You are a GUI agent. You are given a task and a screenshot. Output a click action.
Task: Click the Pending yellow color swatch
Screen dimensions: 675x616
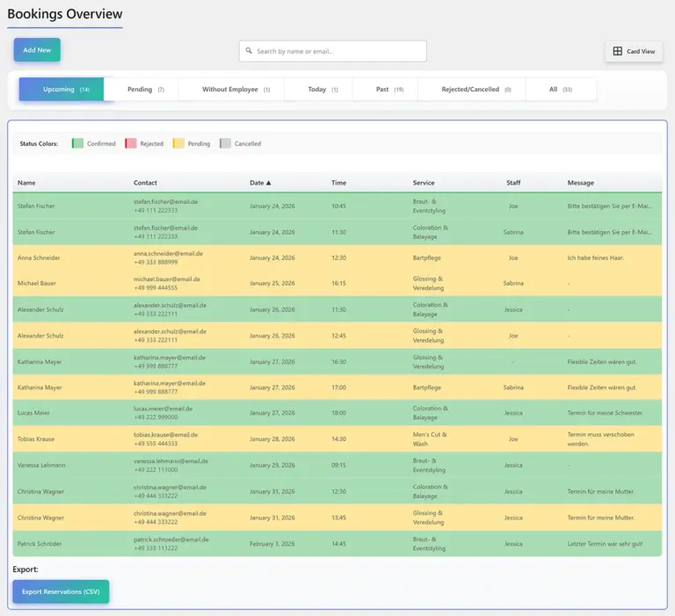coord(178,143)
